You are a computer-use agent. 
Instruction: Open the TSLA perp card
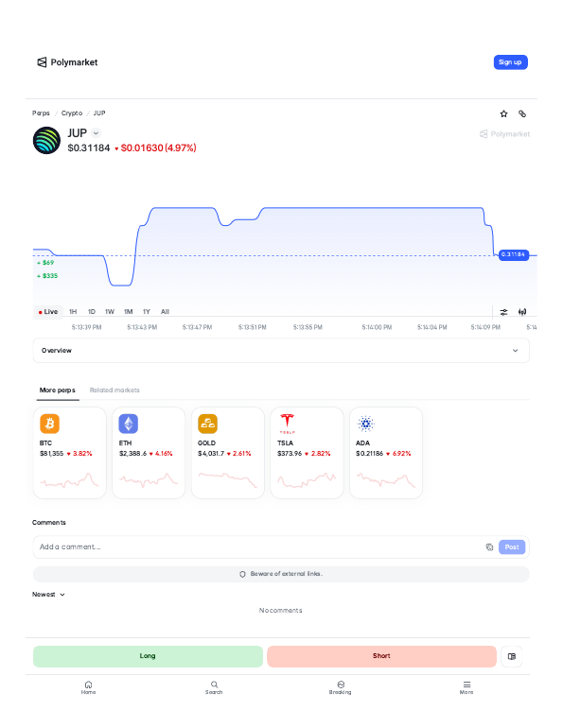coord(307,453)
